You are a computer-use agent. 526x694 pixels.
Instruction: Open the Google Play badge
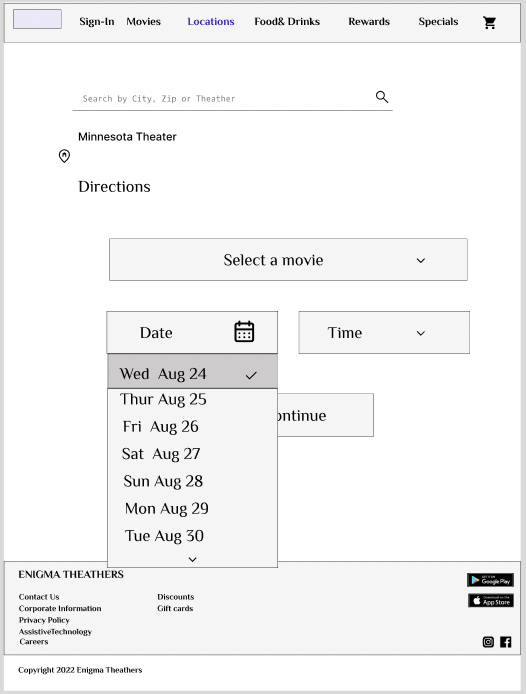click(x=490, y=580)
